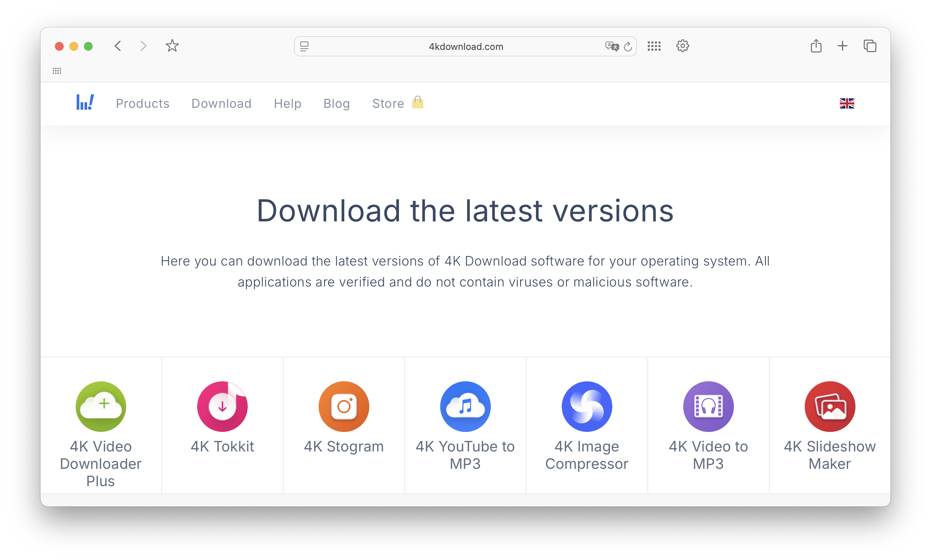The height and width of the screenshot is (560, 931).
Task: Open the UK flag language selector
Action: [846, 103]
